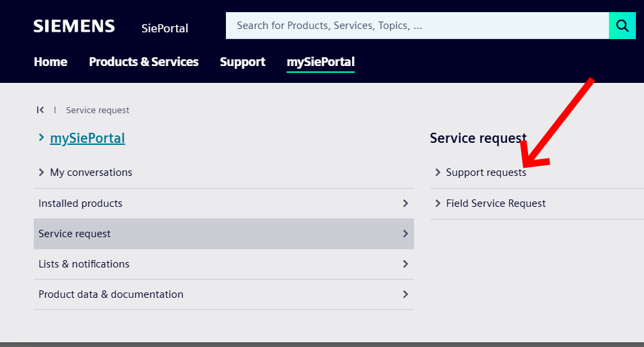
Task: Open the Support requests link
Action: (486, 172)
